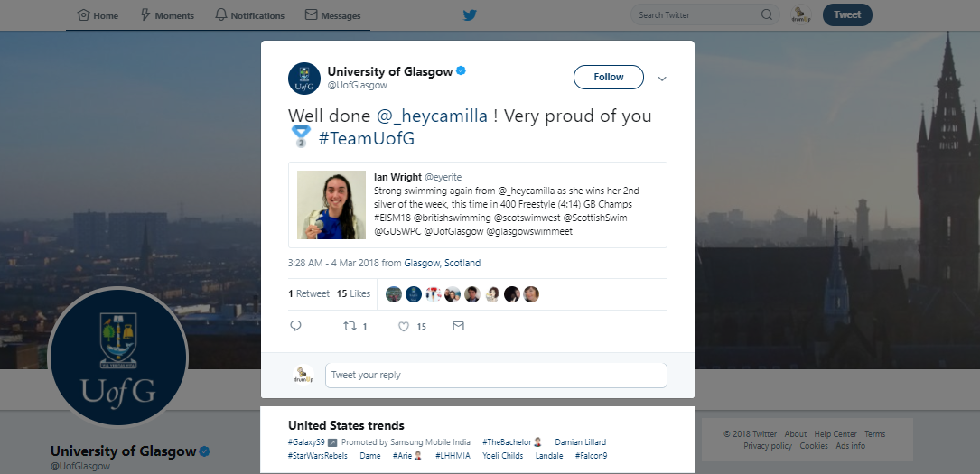This screenshot has height=474, width=980.
Task: Click the Privacy policy footer link
Action: point(768,446)
